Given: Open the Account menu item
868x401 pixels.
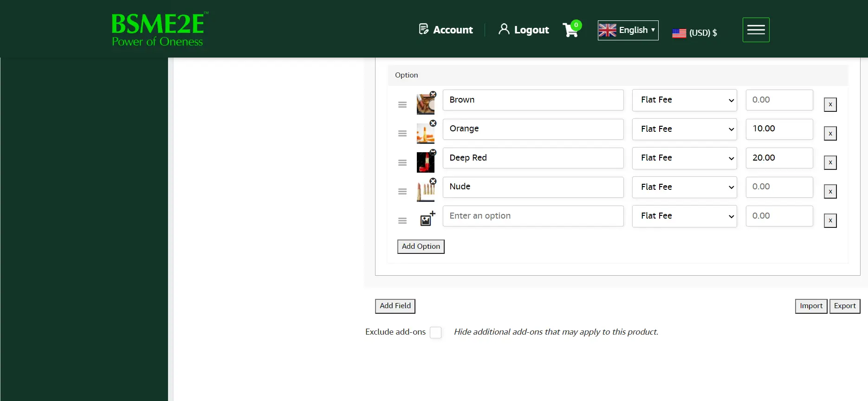Looking at the screenshot, I should pyautogui.click(x=446, y=30).
